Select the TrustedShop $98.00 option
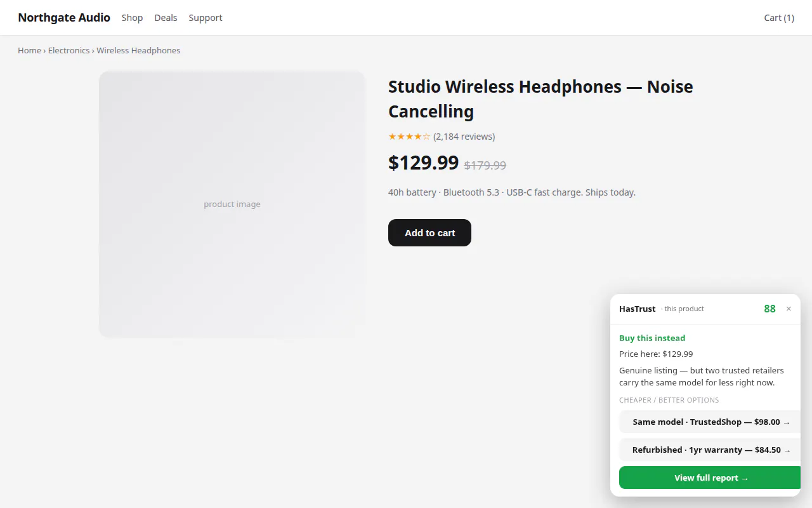 710,422
